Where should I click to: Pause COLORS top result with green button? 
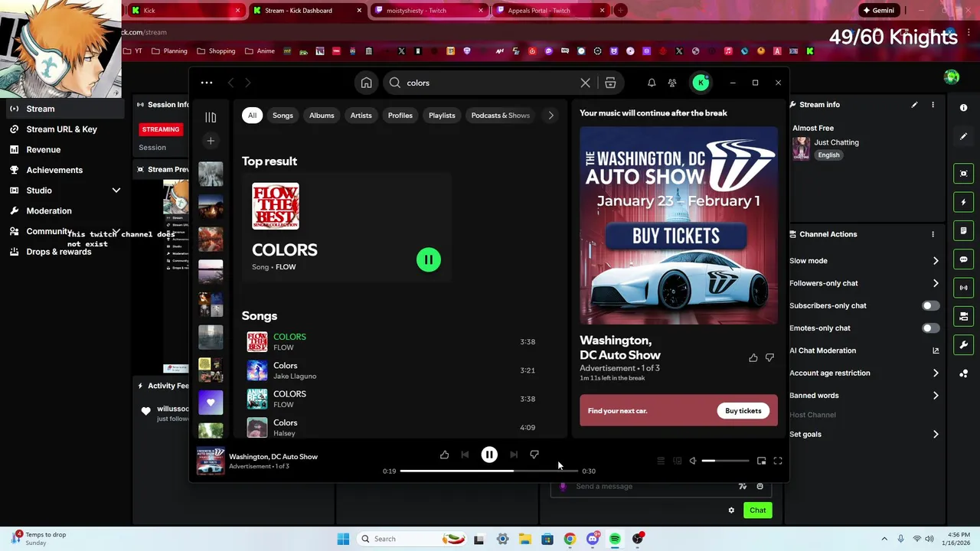coord(429,259)
